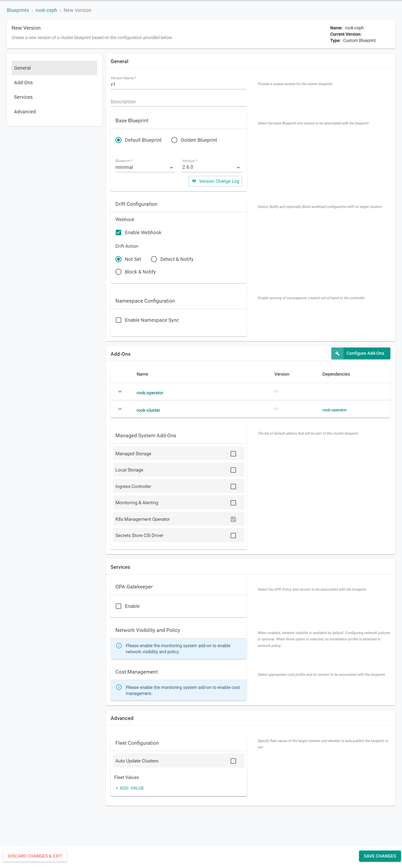Click the SAVE CHANGES button

(x=380, y=856)
